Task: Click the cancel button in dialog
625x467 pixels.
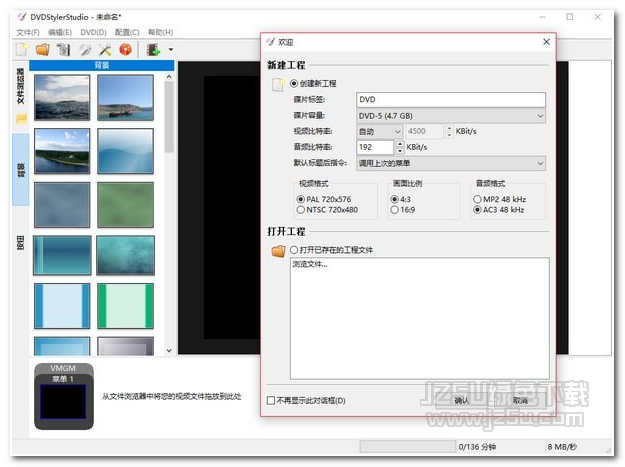Action: click(520, 400)
